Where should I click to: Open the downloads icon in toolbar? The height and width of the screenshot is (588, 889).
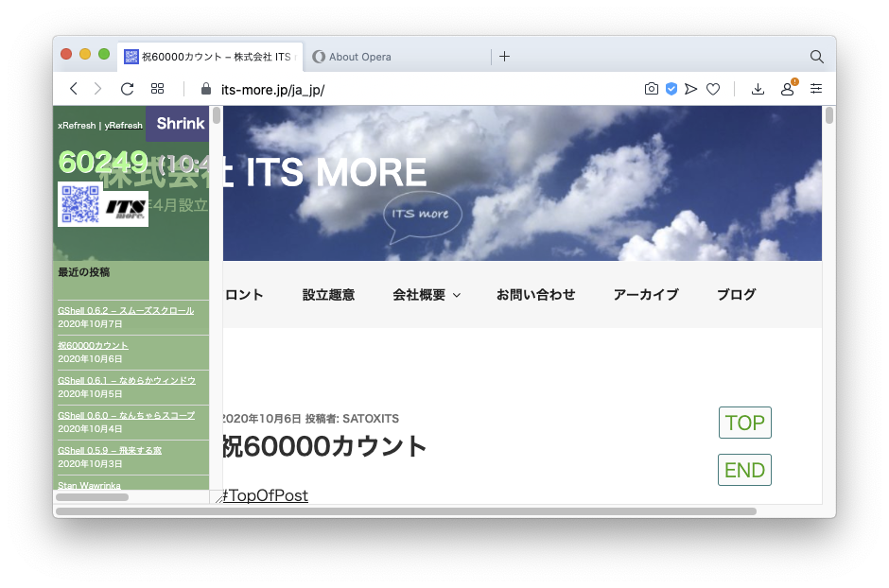point(758,89)
